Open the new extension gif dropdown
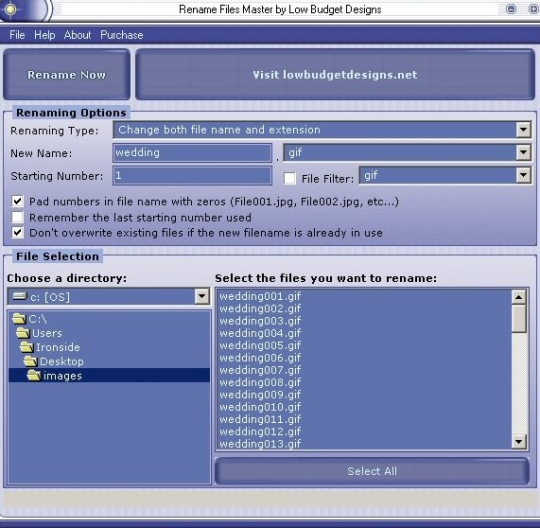540x528 pixels. [x=523, y=152]
